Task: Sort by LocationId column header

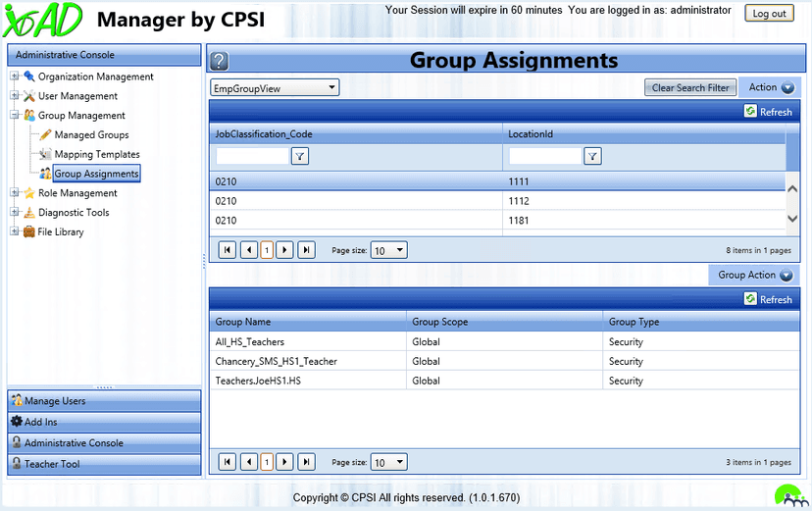Action: tap(531, 133)
